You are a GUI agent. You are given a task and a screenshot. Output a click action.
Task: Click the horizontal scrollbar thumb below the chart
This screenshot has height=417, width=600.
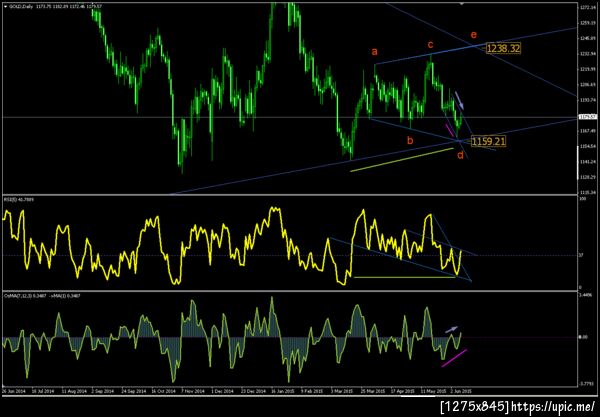[419, 396]
